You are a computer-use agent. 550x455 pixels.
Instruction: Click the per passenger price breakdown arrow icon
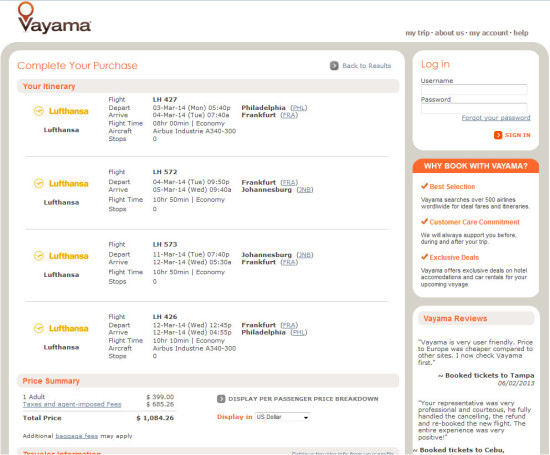click(221, 399)
